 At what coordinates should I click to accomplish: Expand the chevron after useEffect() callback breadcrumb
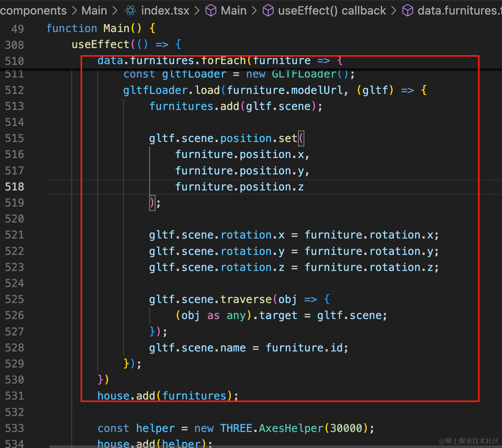[394, 11]
